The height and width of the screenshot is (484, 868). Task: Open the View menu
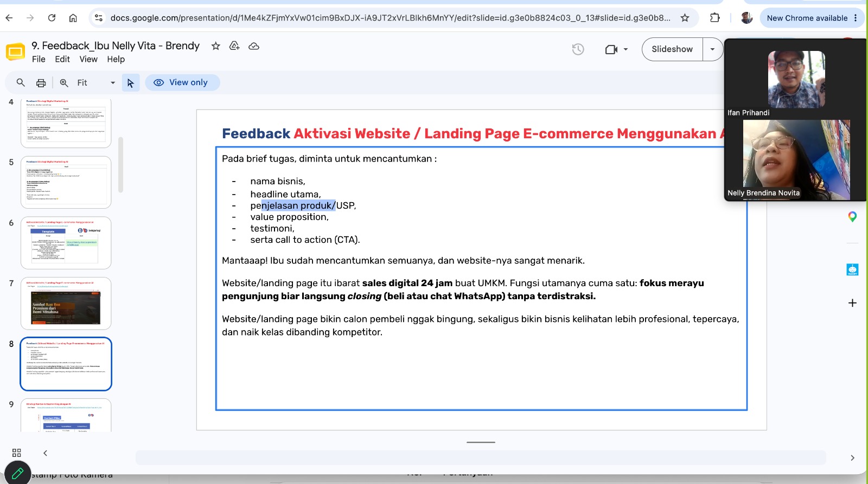click(88, 59)
